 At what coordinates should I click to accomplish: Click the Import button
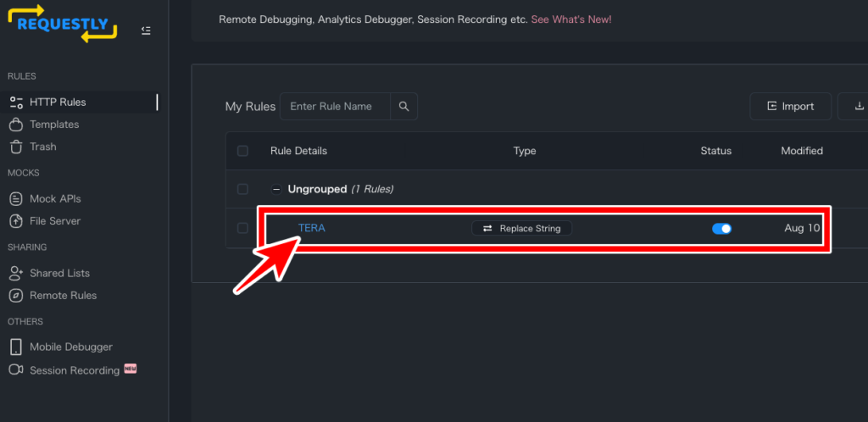(791, 106)
